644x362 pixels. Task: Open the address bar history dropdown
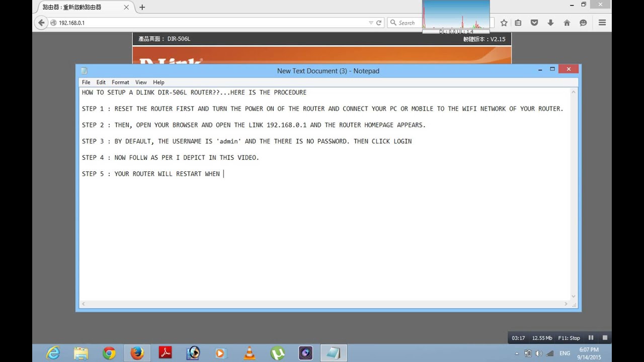tap(371, 23)
